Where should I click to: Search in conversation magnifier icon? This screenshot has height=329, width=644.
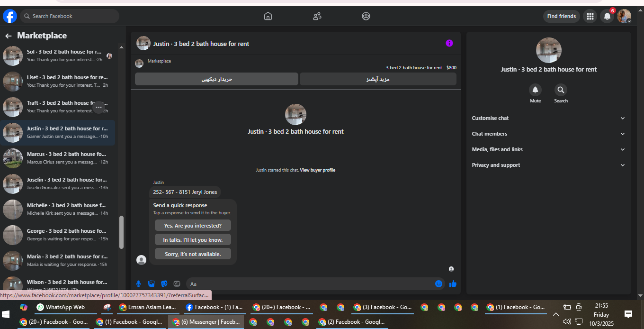[561, 90]
